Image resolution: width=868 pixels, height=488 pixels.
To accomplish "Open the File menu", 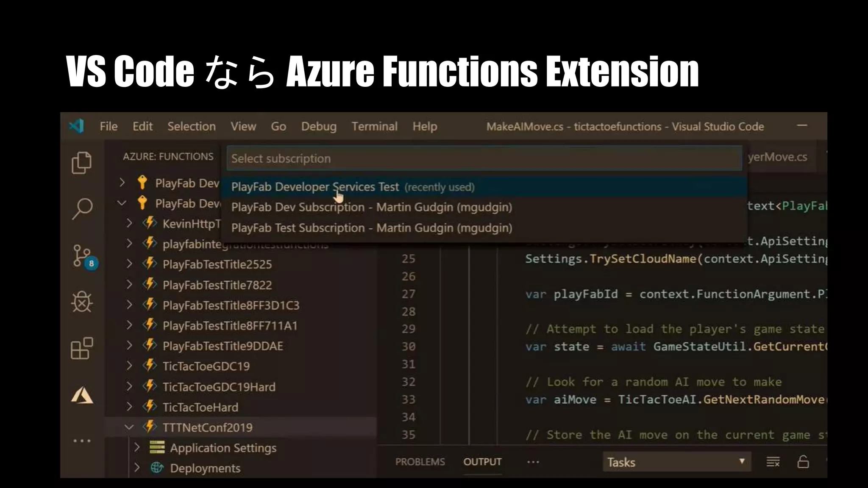I will point(108,126).
